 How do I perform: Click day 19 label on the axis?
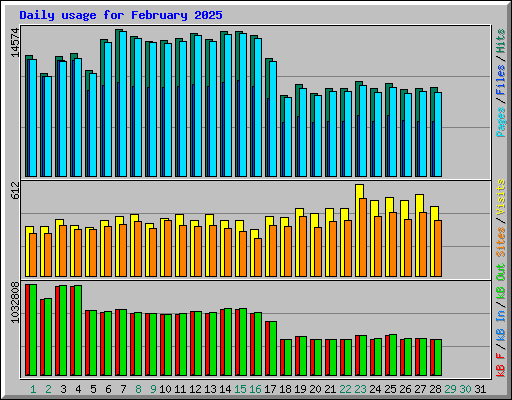coord(300,389)
